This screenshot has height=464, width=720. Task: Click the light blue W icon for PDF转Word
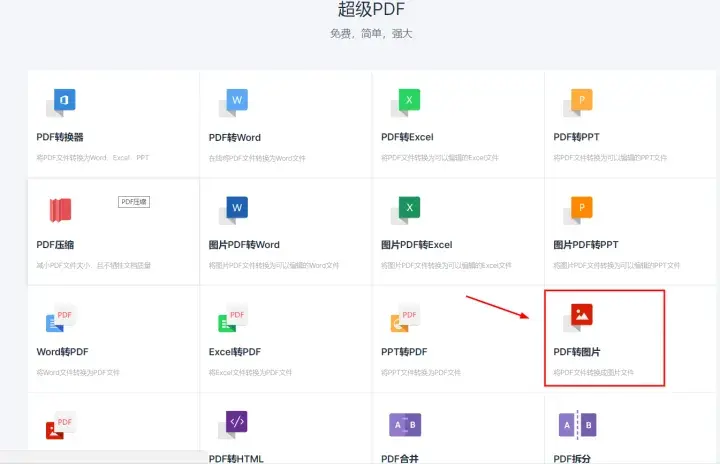[x=233, y=102]
